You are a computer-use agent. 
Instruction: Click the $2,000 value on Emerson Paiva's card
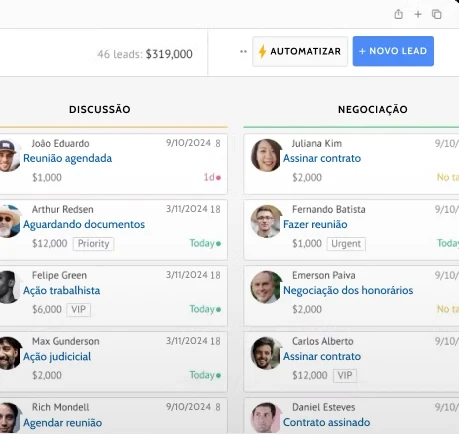coord(307,309)
